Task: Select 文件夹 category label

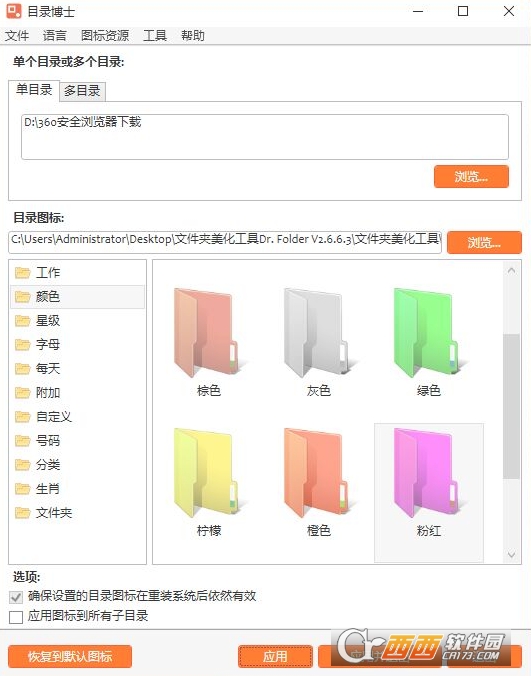Action: coord(54,513)
